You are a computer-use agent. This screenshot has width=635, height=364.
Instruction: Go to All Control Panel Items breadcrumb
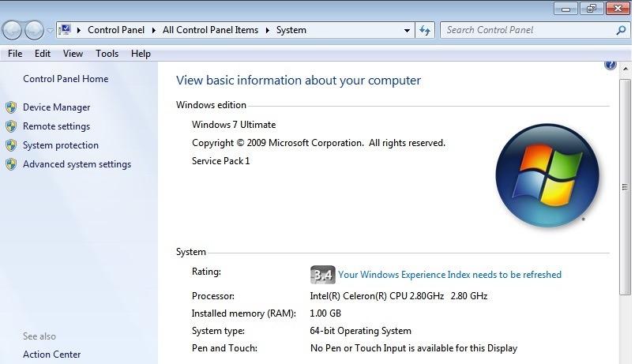pyautogui.click(x=210, y=30)
